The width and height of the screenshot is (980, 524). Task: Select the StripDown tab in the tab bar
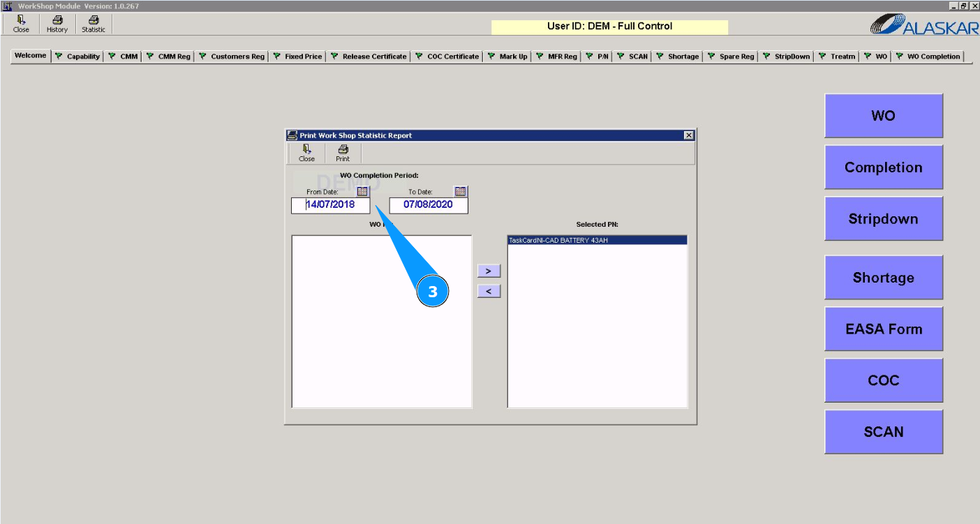pyautogui.click(x=787, y=57)
